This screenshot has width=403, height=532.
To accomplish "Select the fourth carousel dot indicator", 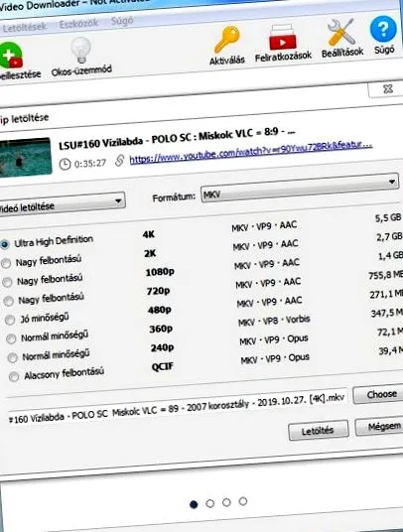I will click(243, 501).
